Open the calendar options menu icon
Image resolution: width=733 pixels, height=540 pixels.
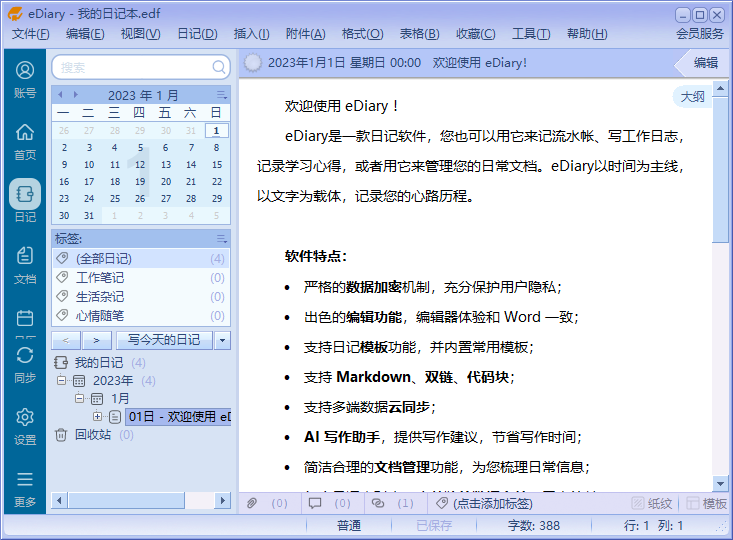tap(222, 95)
